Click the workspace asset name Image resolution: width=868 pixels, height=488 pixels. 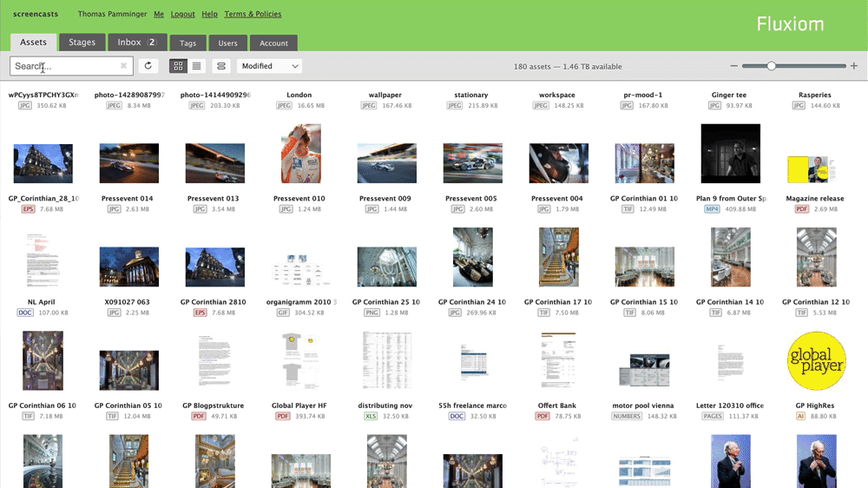tap(557, 95)
